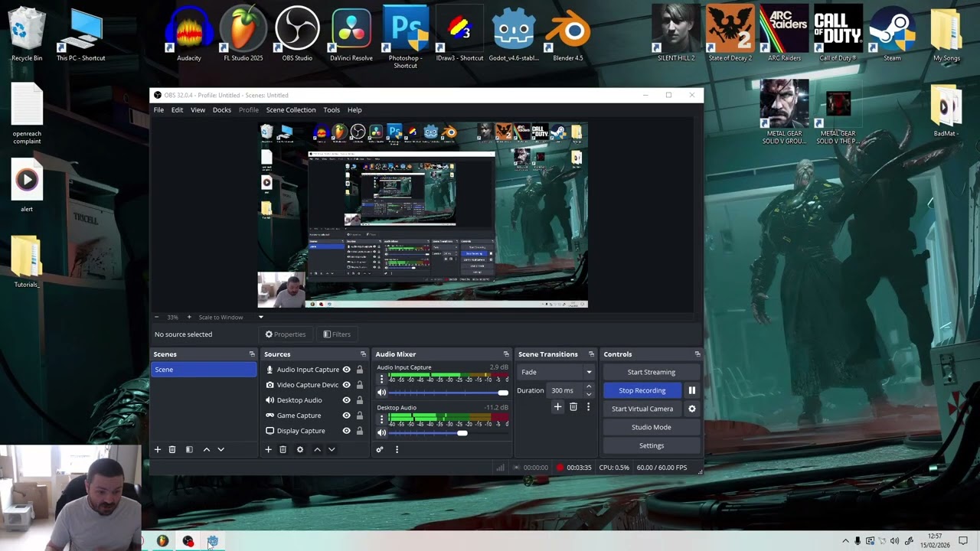Lock the Game Capture source
The image size is (980, 551).
(x=359, y=416)
